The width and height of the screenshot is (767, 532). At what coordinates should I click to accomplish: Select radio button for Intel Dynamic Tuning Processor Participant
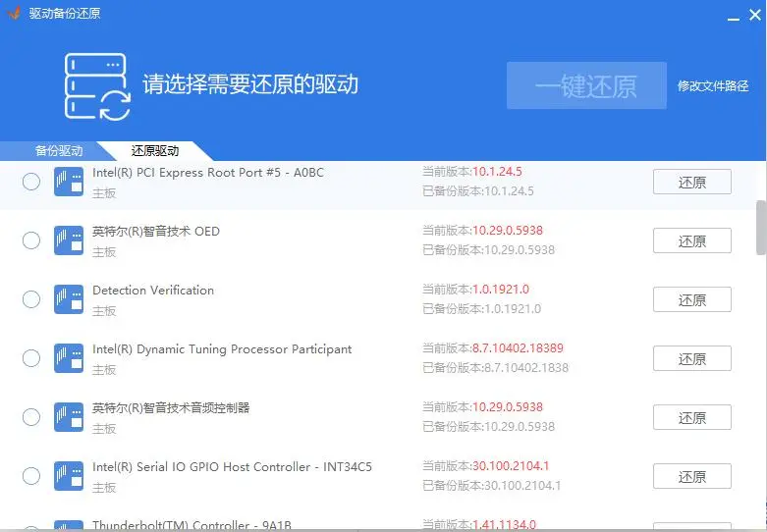[x=31, y=358]
